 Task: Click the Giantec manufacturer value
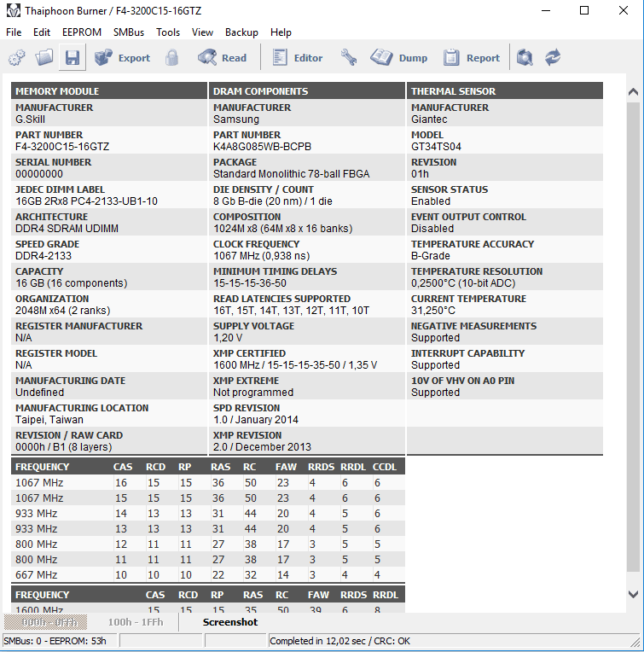pos(429,119)
